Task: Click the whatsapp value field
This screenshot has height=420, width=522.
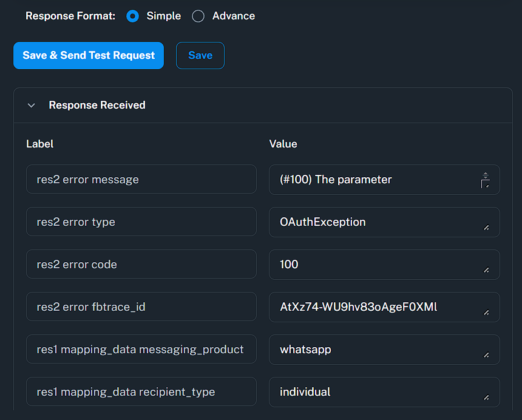Action: [x=376, y=350]
